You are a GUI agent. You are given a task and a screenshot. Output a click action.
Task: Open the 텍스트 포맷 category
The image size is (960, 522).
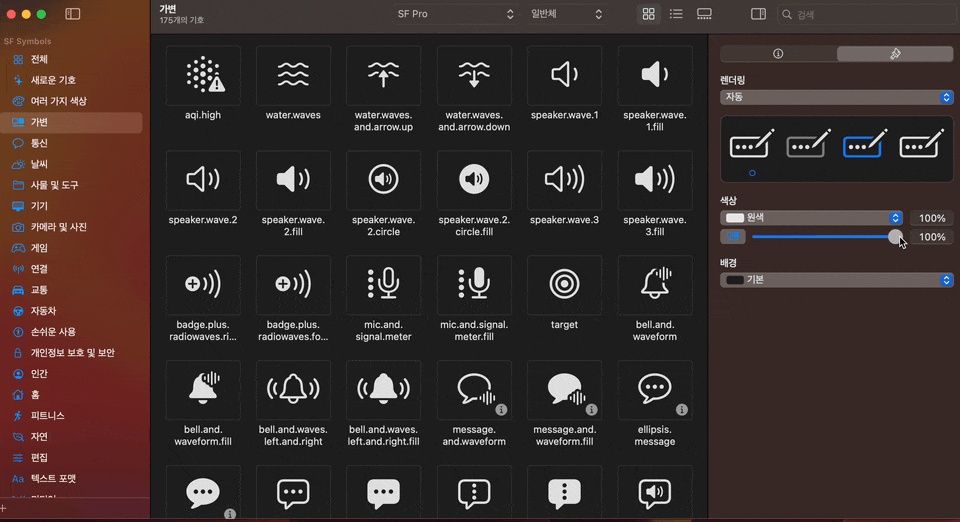click(x=72, y=479)
